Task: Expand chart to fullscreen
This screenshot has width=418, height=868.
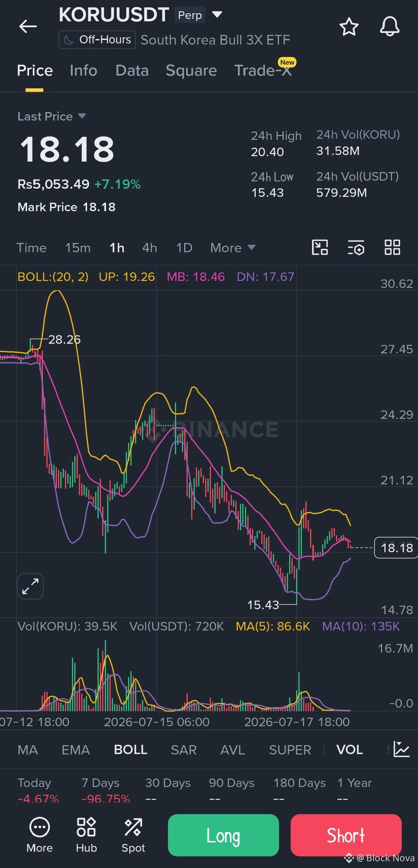Action: 31,586
